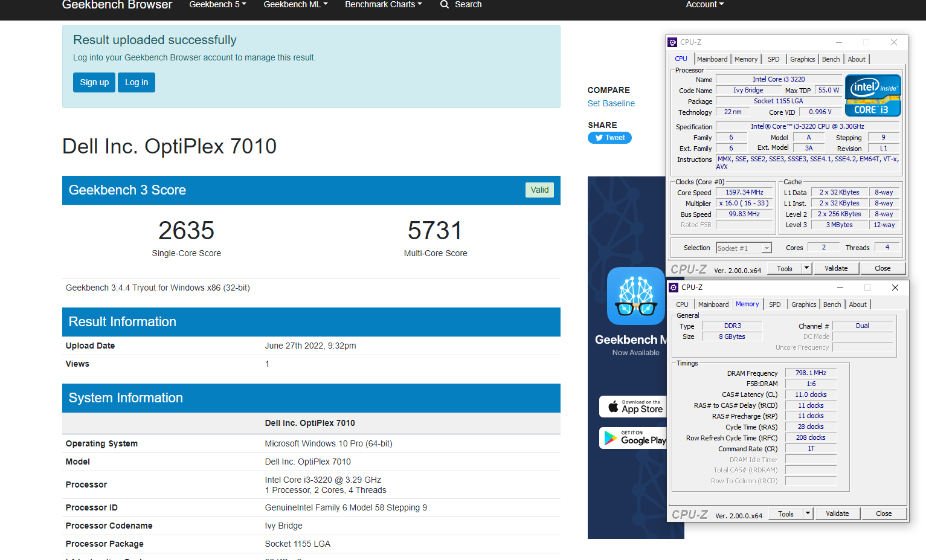Click the Upload Date value June 27th 2022
926x560 pixels.
point(310,346)
